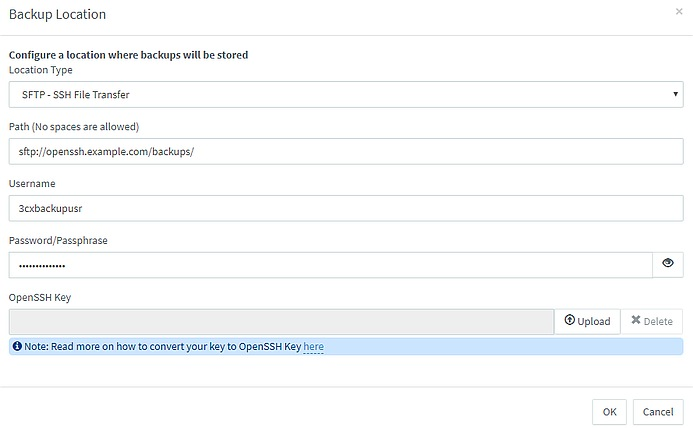Open the Location Type dropdown
Viewport: 693px width, 428px height.
click(346, 94)
